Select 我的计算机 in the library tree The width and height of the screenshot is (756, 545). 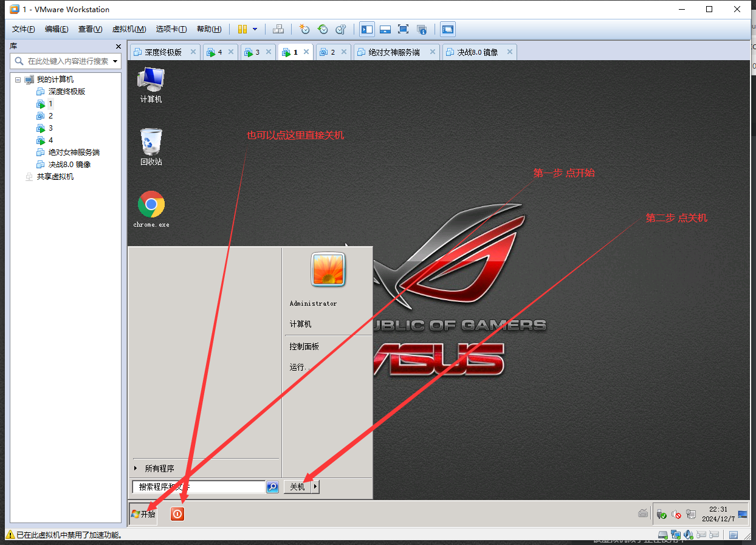click(x=55, y=80)
